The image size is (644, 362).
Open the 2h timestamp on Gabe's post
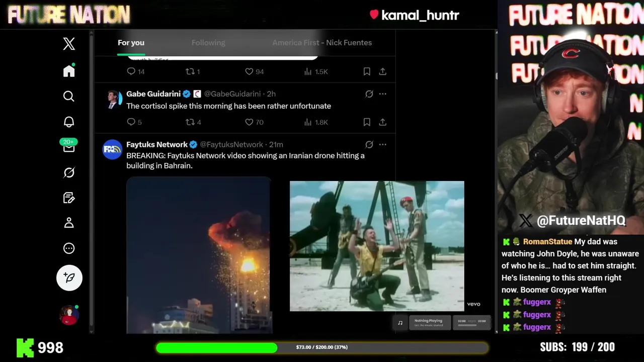271,94
